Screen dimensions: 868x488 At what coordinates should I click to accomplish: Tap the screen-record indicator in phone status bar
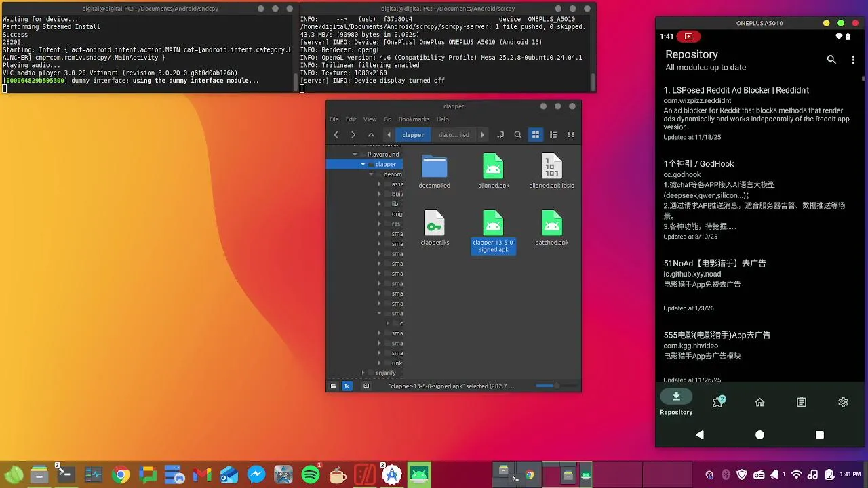pos(689,37)
